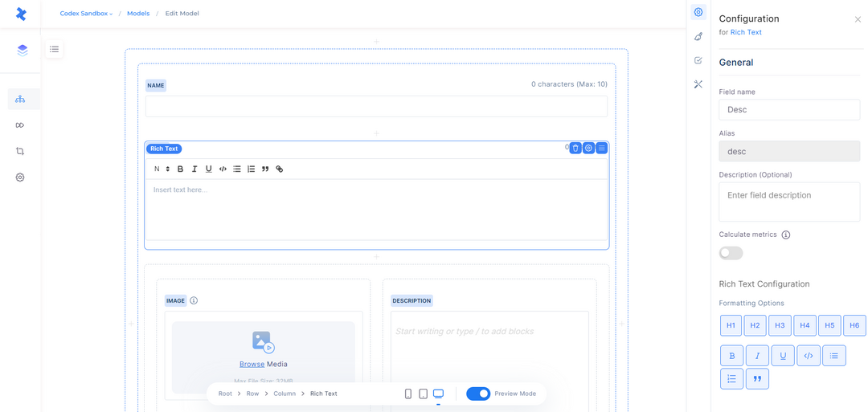Toggle bullet list formatting option in configuration
Image resolution: width=868 pixels, height=412 pixels.
(834, 356)
